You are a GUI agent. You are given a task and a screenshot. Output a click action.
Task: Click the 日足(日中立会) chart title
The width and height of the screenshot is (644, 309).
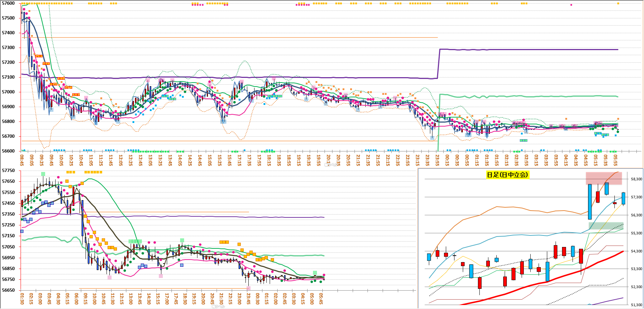pyautogui.click(x=507, y=175)
